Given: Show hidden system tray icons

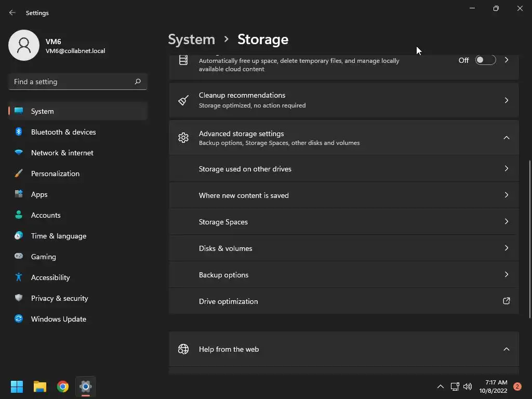Looking at the screenshot, I should (x=440, y=387).
